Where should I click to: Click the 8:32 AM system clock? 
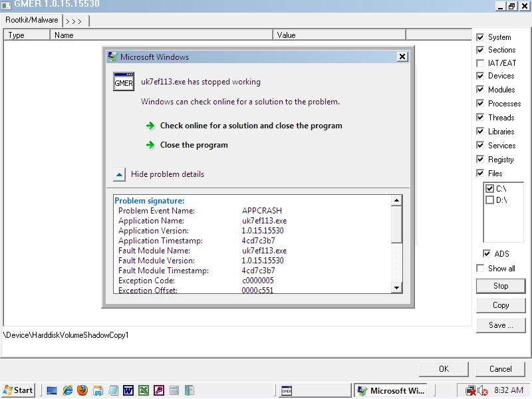coord(509,390)
